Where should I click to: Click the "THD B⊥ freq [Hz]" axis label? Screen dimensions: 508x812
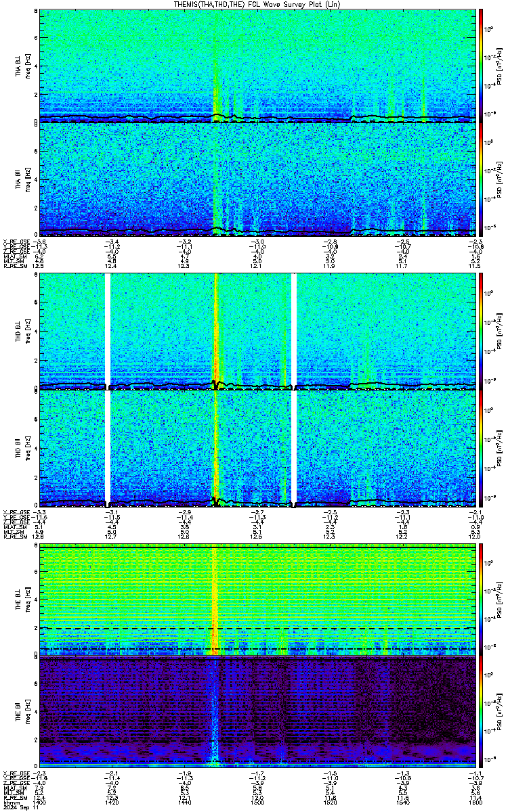click(22, 331)
